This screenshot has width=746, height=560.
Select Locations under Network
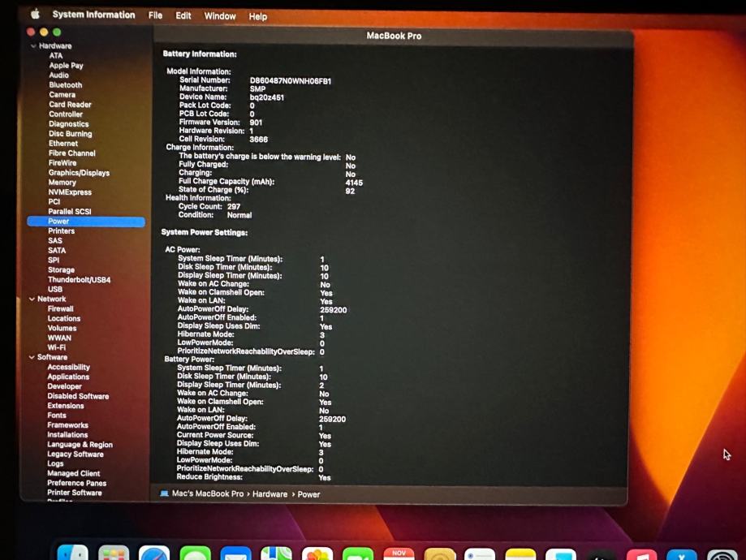coord(64,319)
